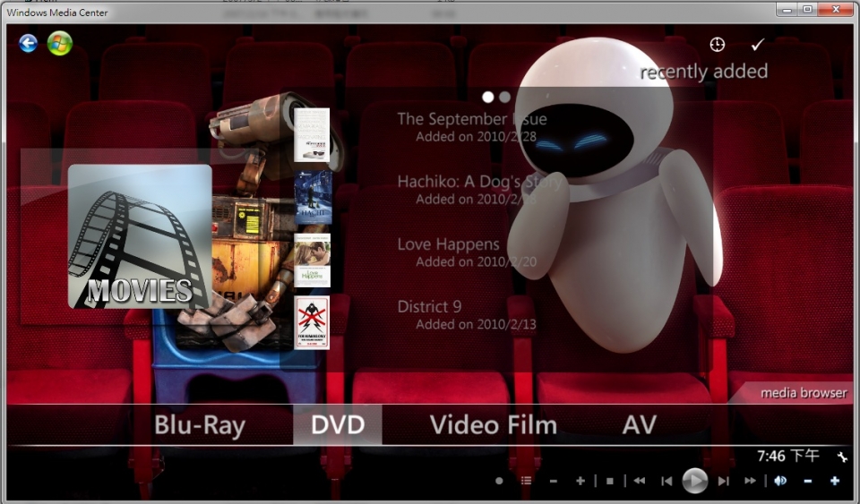Fast forward with the double right arrows

[x=751, y=481]
